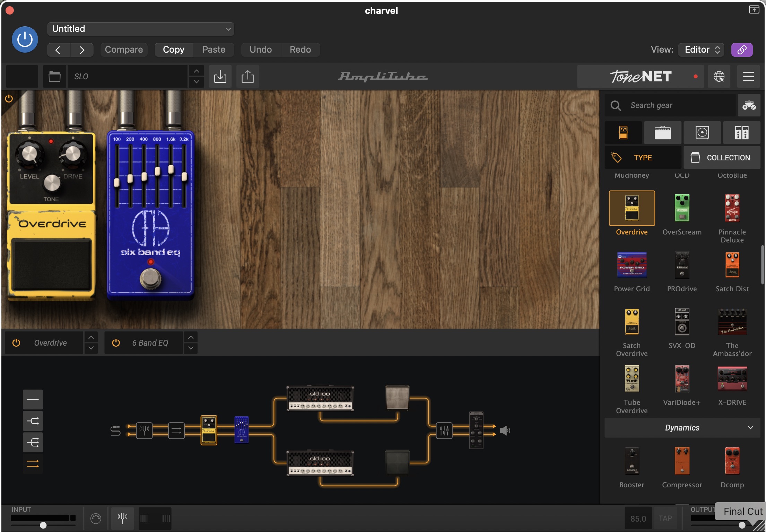766x532 pixels.
Task: Click Overdrive slot down chevron
Action: click(91, 348)
